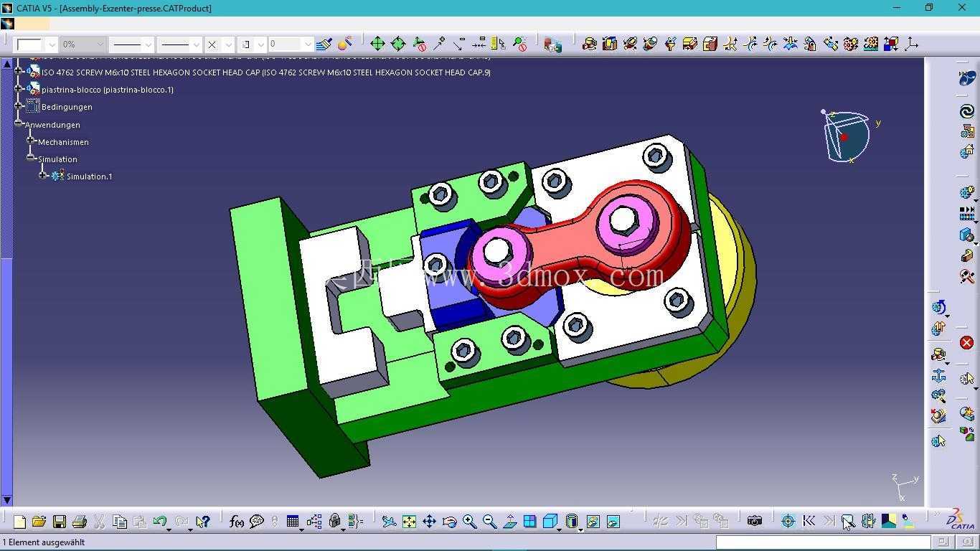Click the CATIA workbench icon at top left
This screenshot has height=551, width=980.
7,24
